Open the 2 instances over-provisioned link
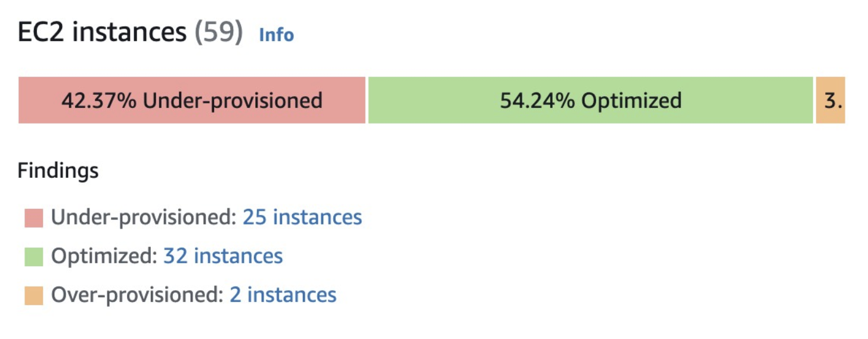The width and height of the screenshot is (868, 339). click(283, 295)
